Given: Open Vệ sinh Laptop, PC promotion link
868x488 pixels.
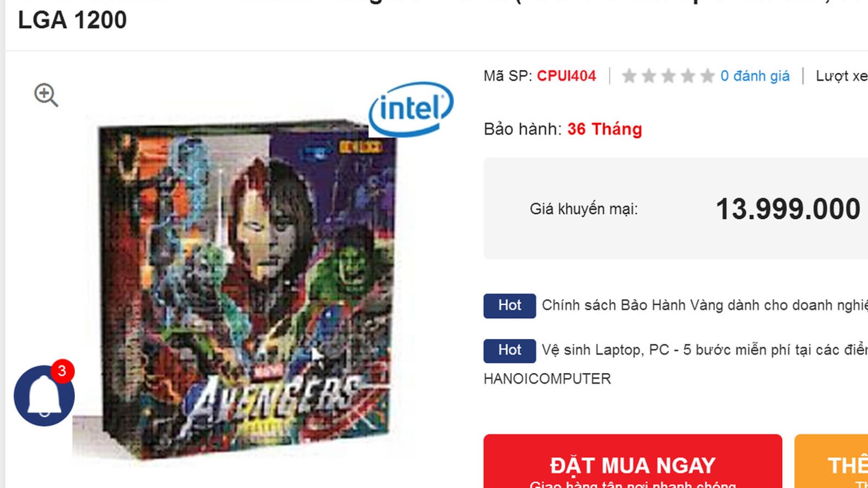Looking at the screenshot, I should coord(705,350).
